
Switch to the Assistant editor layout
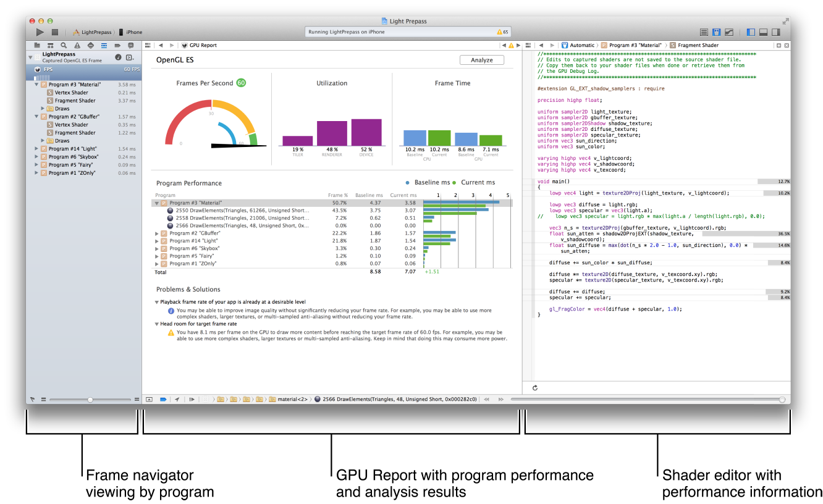click(x=716, y=32)
